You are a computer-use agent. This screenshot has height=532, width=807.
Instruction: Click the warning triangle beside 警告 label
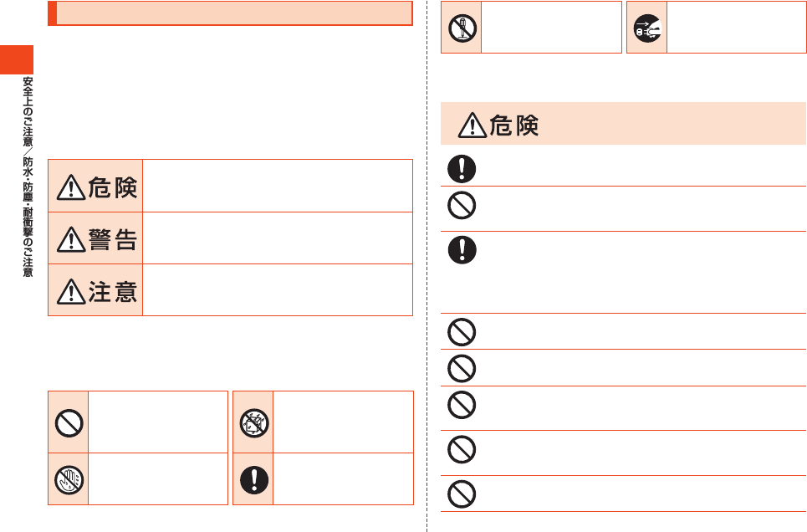(x=71, y=239)
